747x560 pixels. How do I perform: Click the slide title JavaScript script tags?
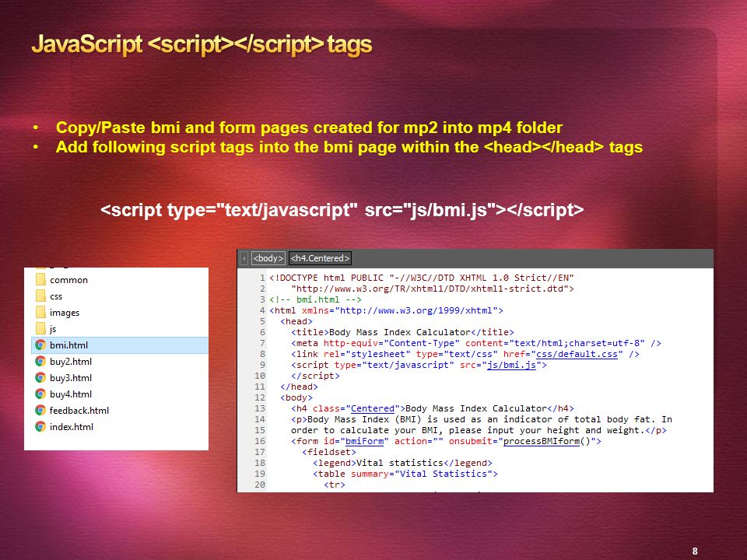pos(202,44)
